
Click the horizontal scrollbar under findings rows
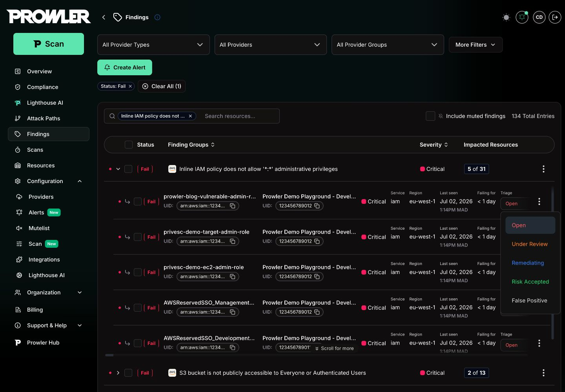109,355
